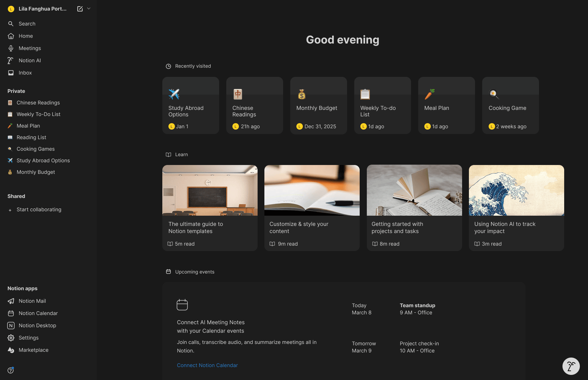The height and width of the screenshot is (380, 588).
Task: Click the carrot icon beside sidebar Meal Plan
Action: coord(10,126)
